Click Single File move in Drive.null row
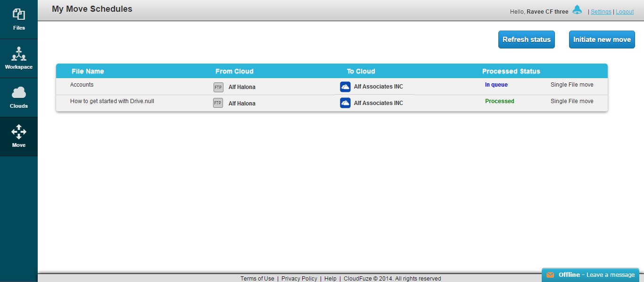Image resolution: width=644 pixels, height=282 pixels. click(572, 101)
